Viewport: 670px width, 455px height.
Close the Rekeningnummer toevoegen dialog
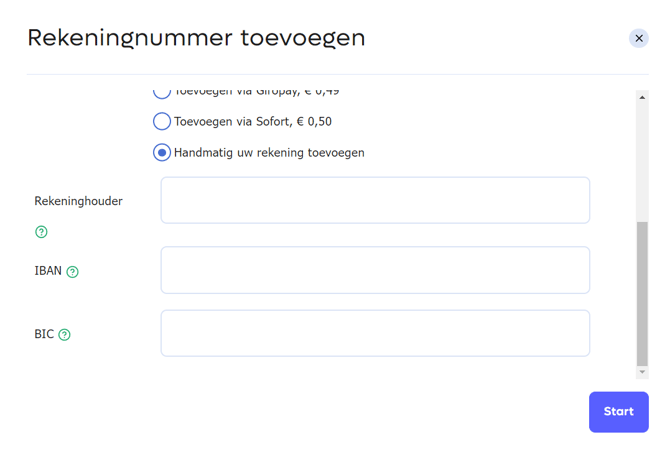(x=638, y=38)
